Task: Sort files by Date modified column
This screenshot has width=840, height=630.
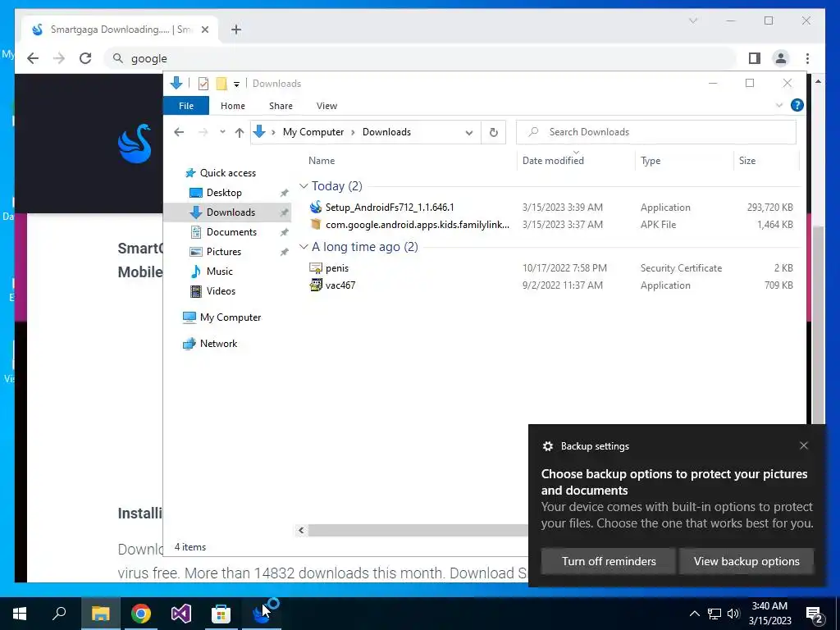Action: pos(553,160)
